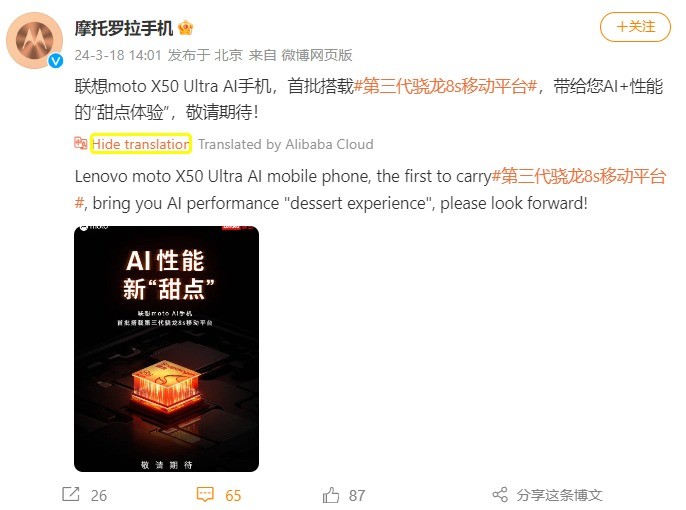Hide translation of the post
This screenshot has width=686, height=510.
pos(141,144)
